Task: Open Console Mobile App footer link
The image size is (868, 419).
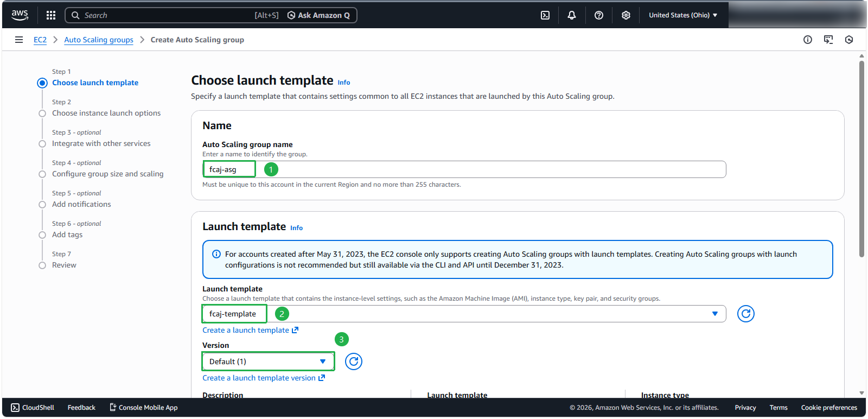Action: tap(143, 408)
